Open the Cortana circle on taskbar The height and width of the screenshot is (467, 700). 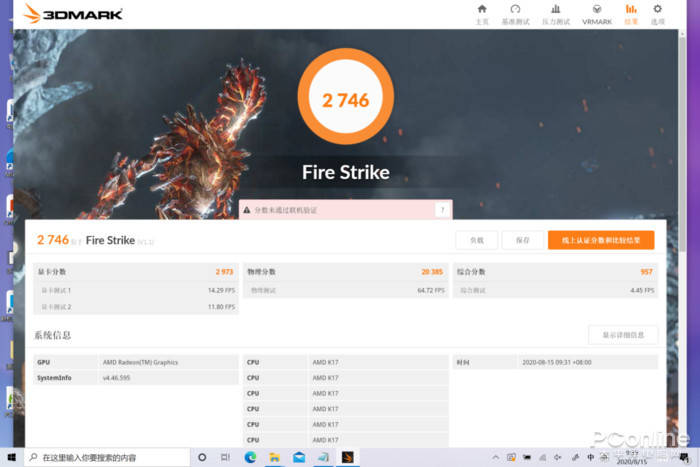point(202,457)
